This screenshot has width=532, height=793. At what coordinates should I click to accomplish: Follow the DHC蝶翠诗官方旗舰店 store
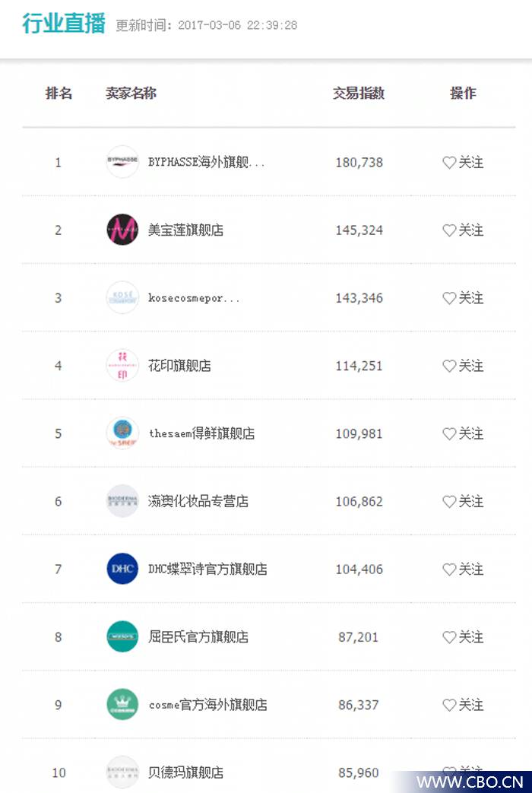tap(463, 569)
